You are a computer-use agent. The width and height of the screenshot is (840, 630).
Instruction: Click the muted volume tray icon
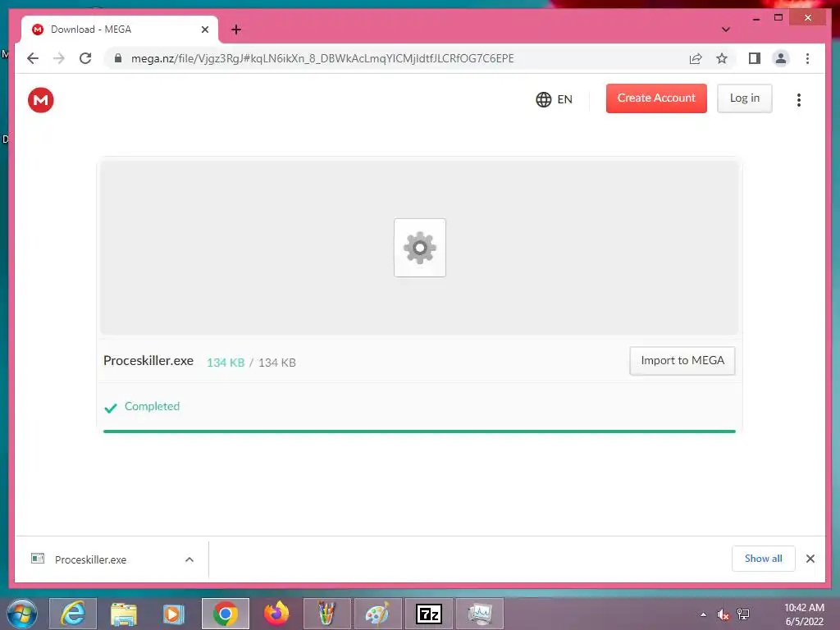click(723, 614)
